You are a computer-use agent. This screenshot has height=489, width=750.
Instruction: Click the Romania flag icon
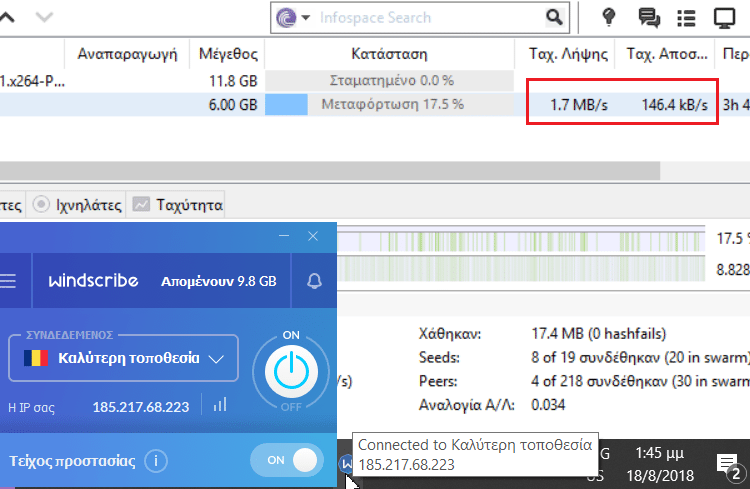(x=36, y=357)
